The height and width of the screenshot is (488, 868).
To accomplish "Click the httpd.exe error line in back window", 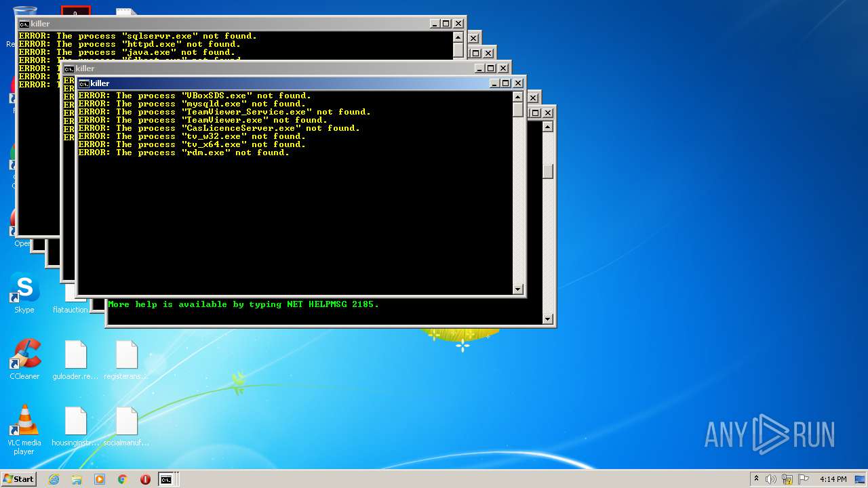I will (x=130, y=44).
